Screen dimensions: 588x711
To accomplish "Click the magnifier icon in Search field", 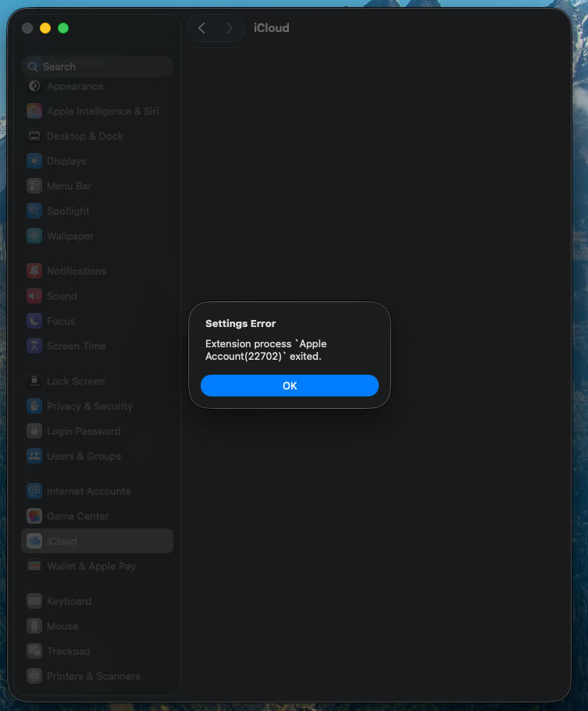I will [33, 66].
